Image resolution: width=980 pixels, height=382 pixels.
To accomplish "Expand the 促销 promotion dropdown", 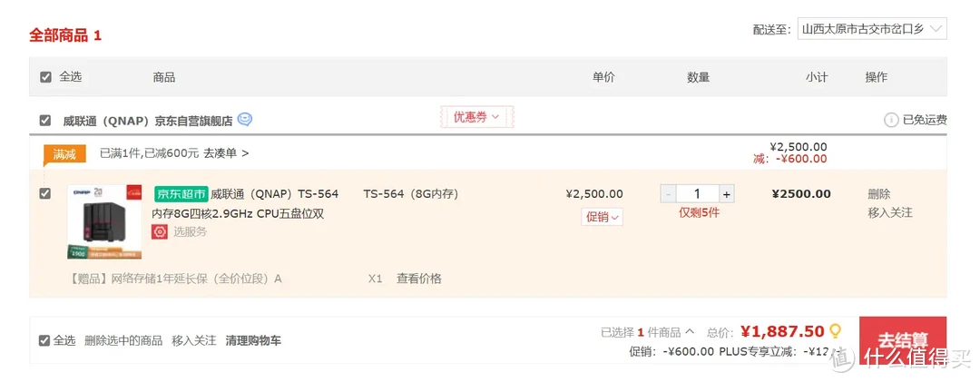I will click(602, 217).
